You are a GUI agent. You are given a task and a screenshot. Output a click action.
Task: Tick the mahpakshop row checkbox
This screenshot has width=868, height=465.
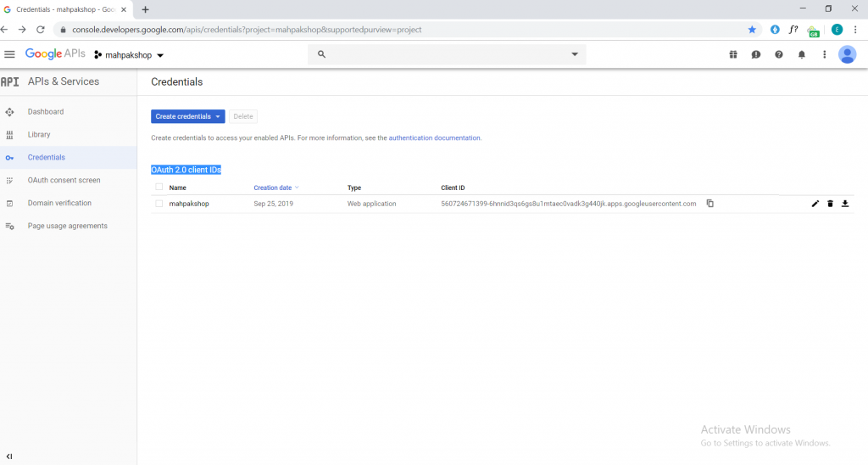(159, 204)
